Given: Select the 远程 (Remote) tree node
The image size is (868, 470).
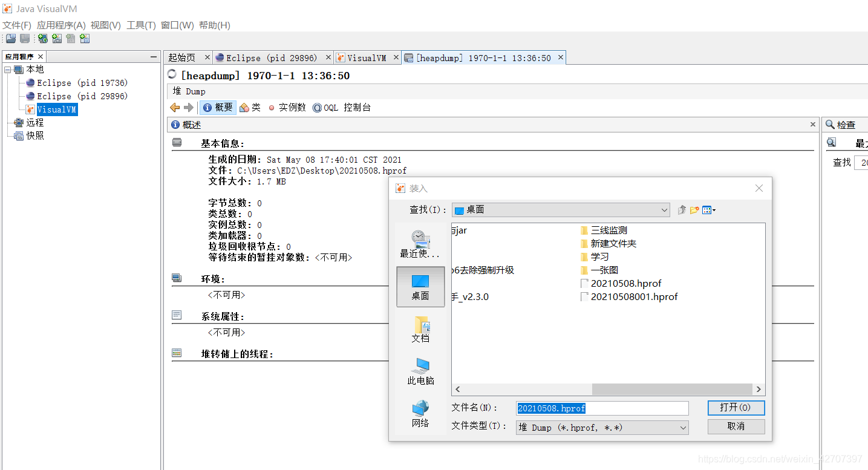Looking at the screenshot, I should 29,123.
